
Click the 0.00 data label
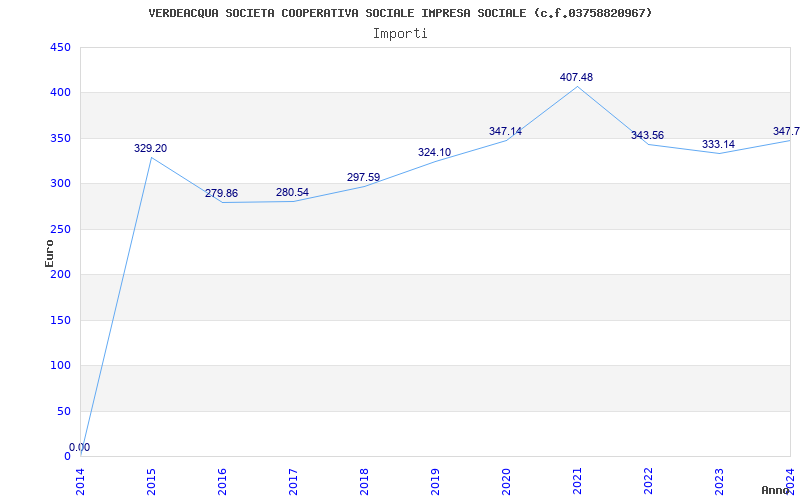click(80, 447)
